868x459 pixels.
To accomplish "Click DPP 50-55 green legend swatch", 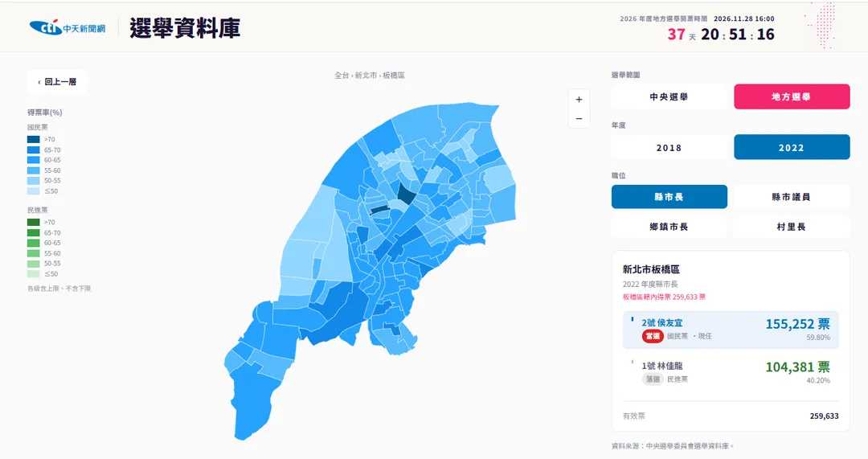I will [33, 264].
